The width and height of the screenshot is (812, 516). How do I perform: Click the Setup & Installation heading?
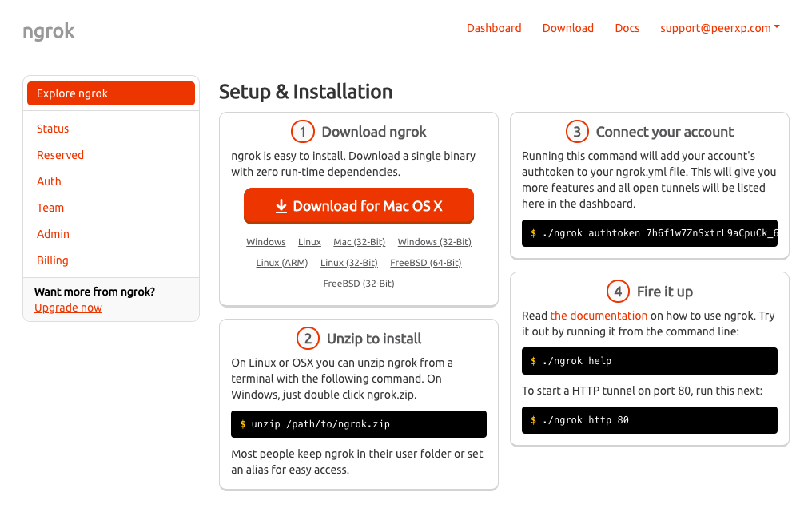coord(305,92)
